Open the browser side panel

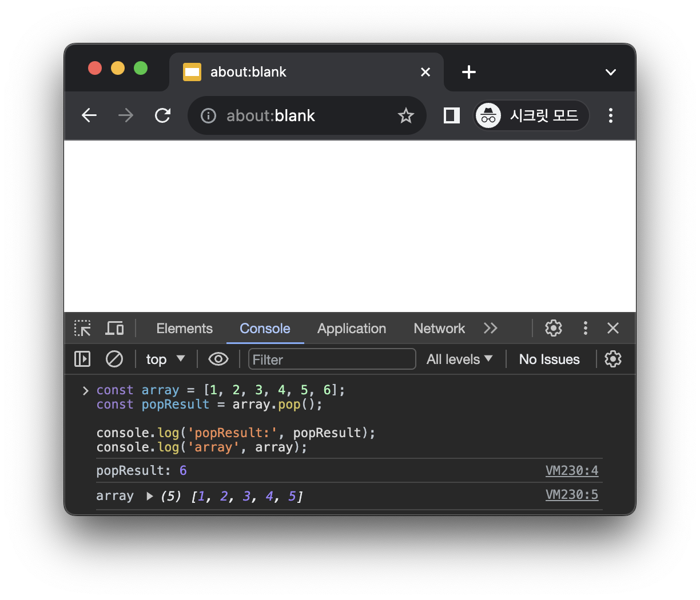[452, 115]
